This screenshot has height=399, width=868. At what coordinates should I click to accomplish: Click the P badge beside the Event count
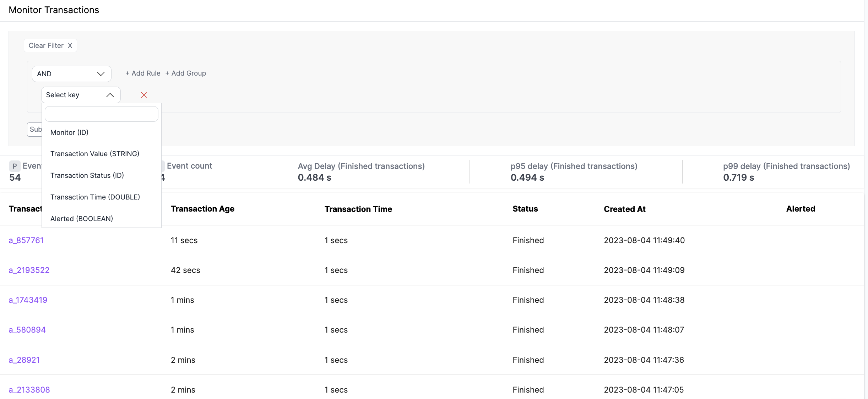pos(15,166)
